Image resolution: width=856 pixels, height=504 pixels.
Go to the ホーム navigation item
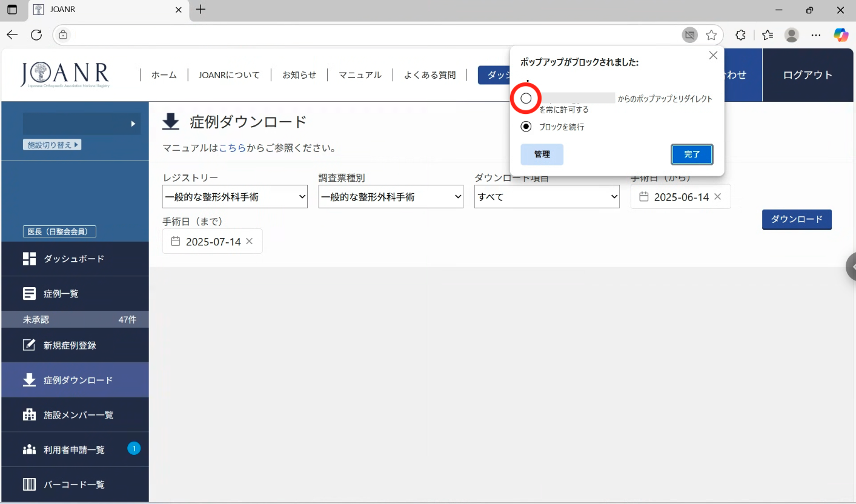164,75
